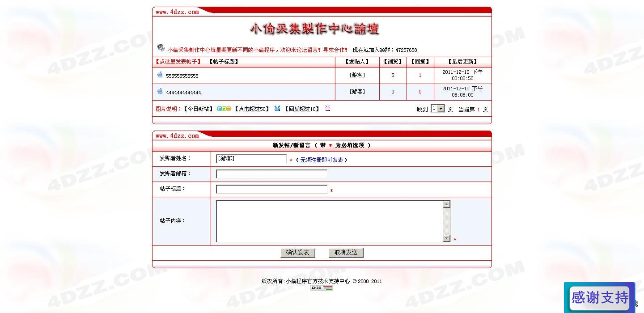Screen dimensions: 644x313
Task: Click the poster name input field
Action: click(251, 159)
